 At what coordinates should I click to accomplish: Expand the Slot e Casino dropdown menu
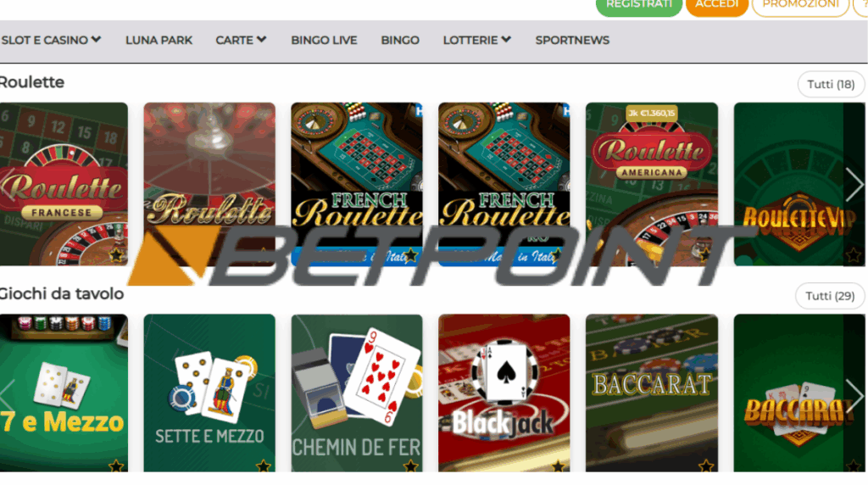[51, 40]
